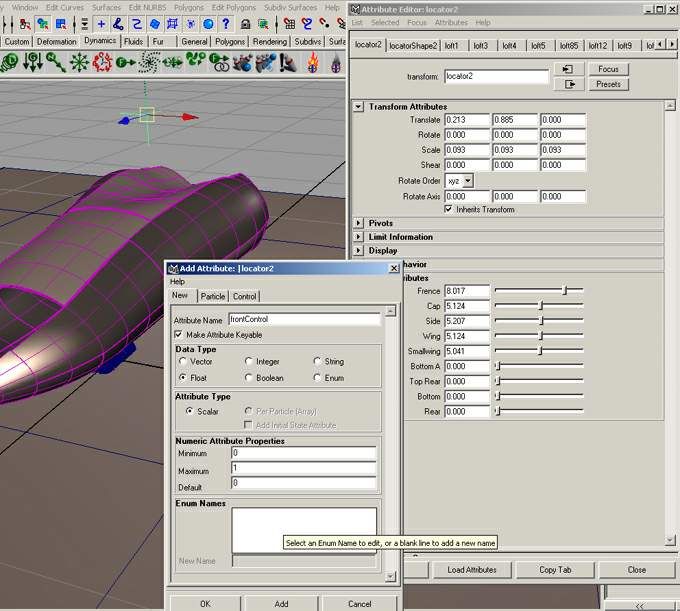Expand the Pivots section
This screenshot has width=680, height=611.
pos(358,223)
